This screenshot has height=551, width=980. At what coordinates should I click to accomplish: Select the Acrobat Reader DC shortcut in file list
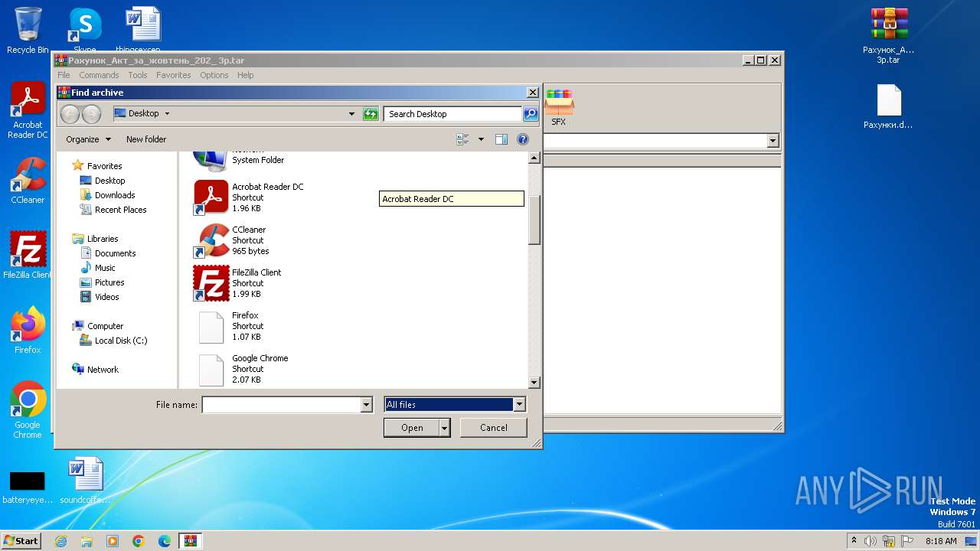point(249,197)
